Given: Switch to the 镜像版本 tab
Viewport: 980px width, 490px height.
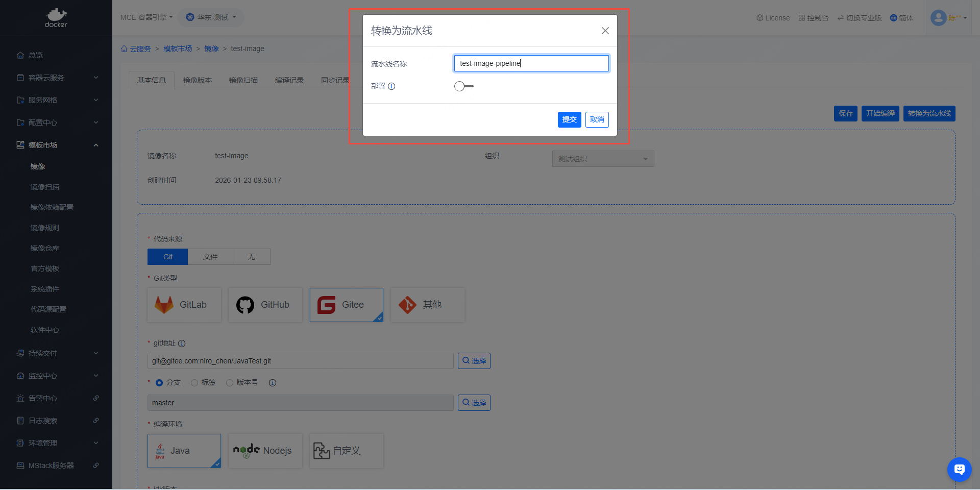Looking at the screenshot, I should click(x=197, y=80).
